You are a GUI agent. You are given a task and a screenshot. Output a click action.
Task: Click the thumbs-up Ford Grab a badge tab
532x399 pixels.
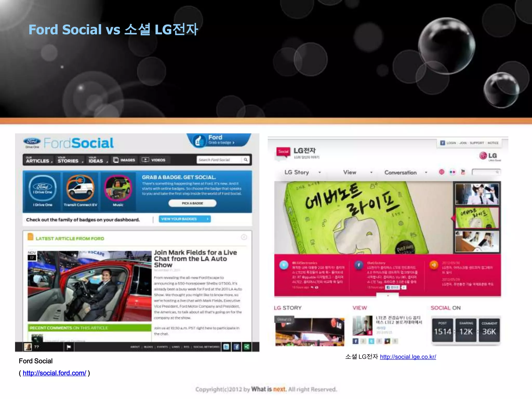219,140
